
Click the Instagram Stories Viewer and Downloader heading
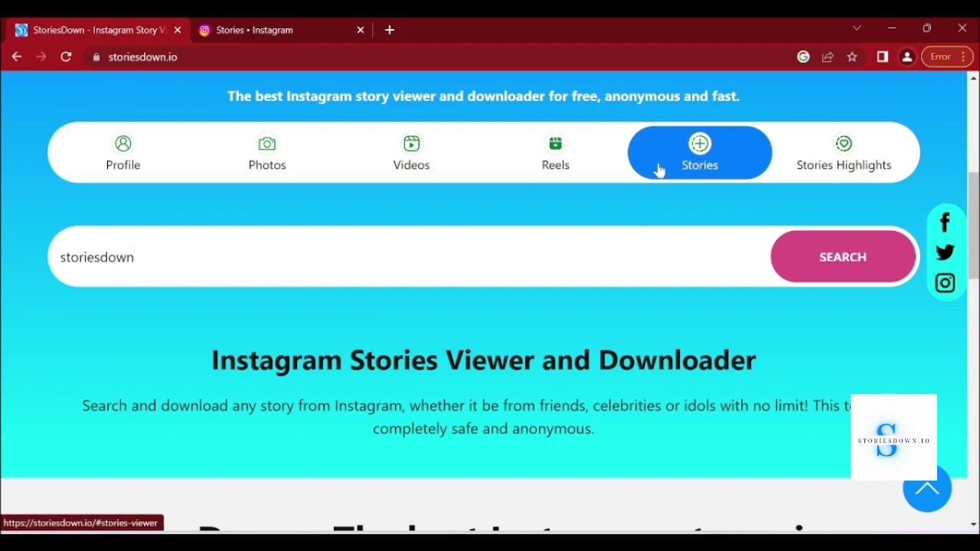pyautogui.click(x=484, y=360)
